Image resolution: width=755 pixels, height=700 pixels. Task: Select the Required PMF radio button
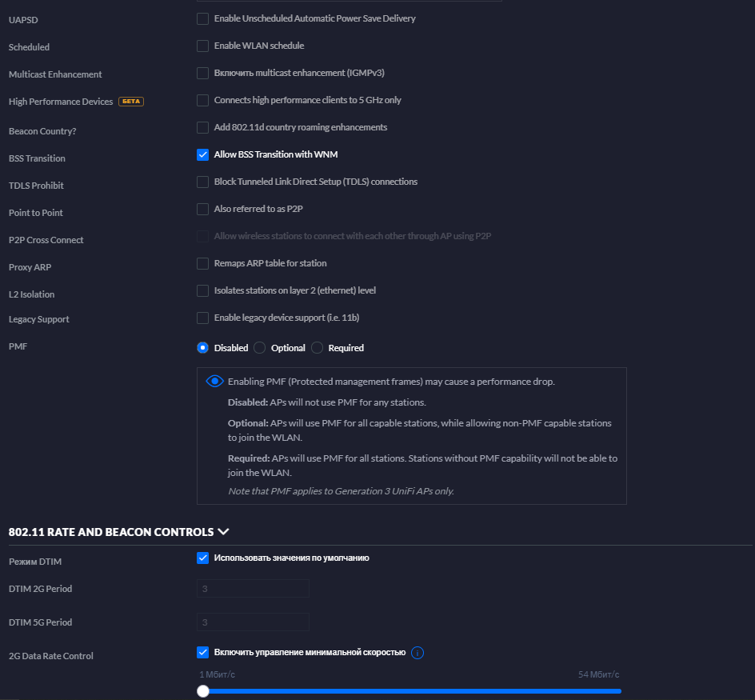tap(317, 348)
